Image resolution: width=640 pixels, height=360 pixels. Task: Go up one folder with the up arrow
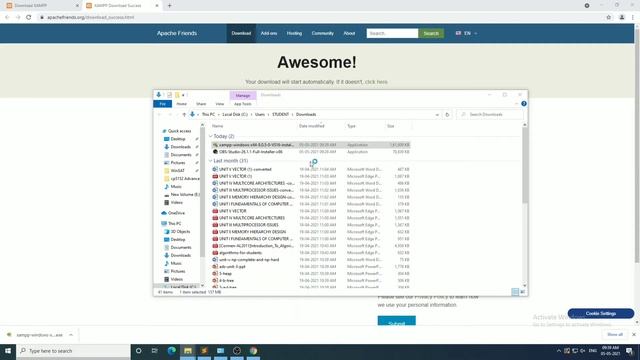[x=184, y=115]
